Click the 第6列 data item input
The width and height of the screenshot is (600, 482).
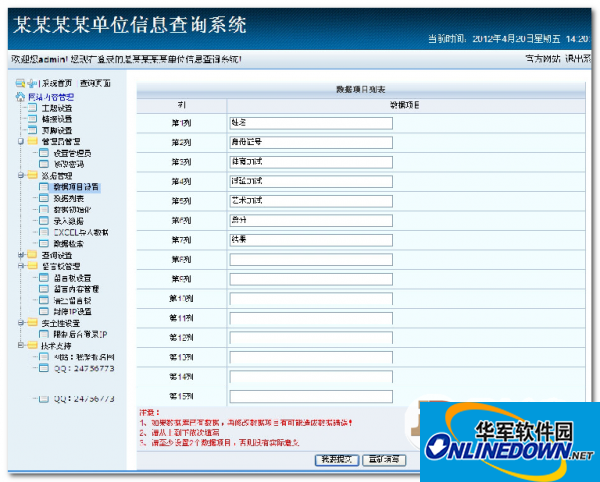[x=311, y=220]
